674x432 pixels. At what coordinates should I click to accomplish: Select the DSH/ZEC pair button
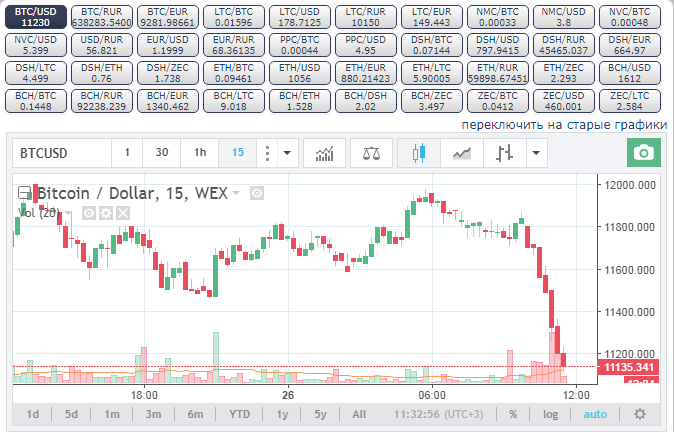(x=168, y=73)
